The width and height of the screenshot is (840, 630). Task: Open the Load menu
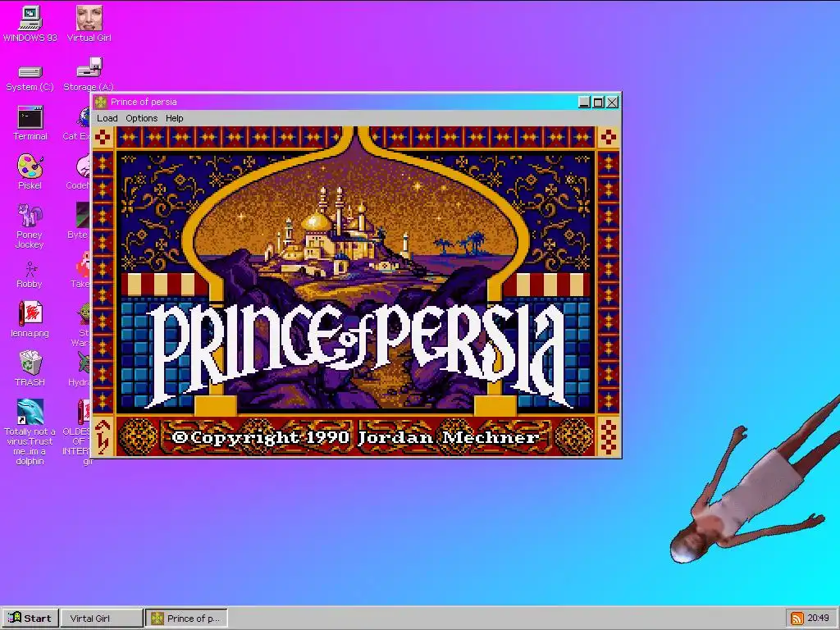[107, 118]
